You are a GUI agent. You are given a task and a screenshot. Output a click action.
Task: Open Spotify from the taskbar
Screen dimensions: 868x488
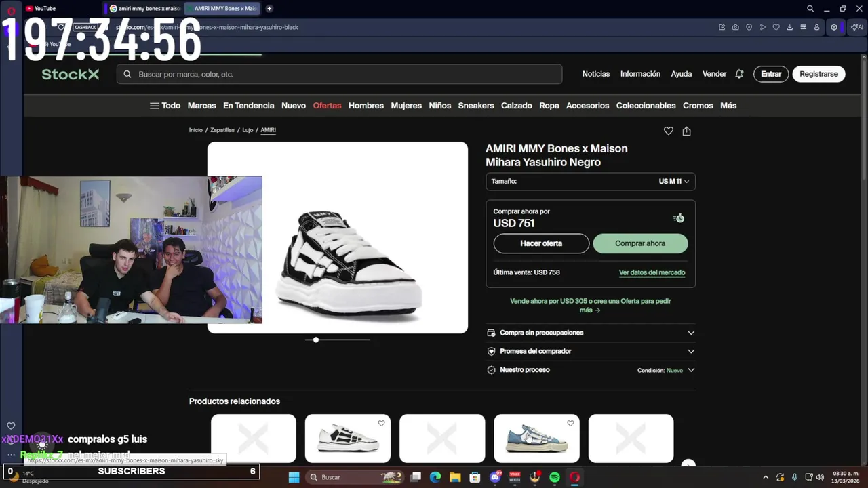click(x=555, y=477)
